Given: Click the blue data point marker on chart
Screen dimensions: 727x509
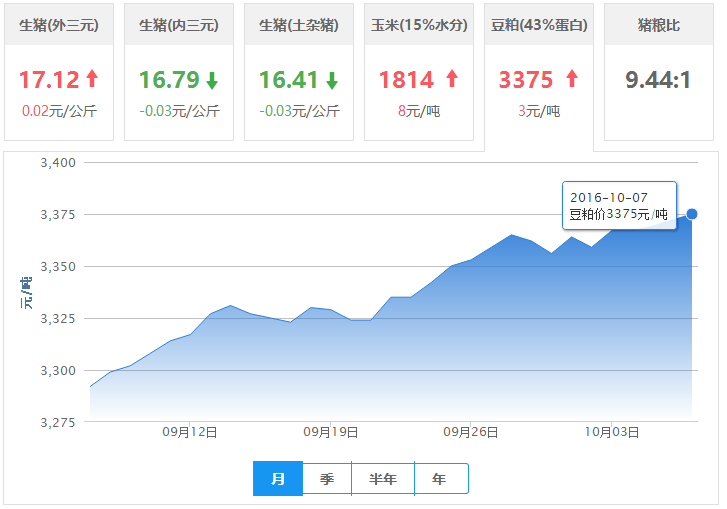Looking at the screenshot, I should pos(692,214).
